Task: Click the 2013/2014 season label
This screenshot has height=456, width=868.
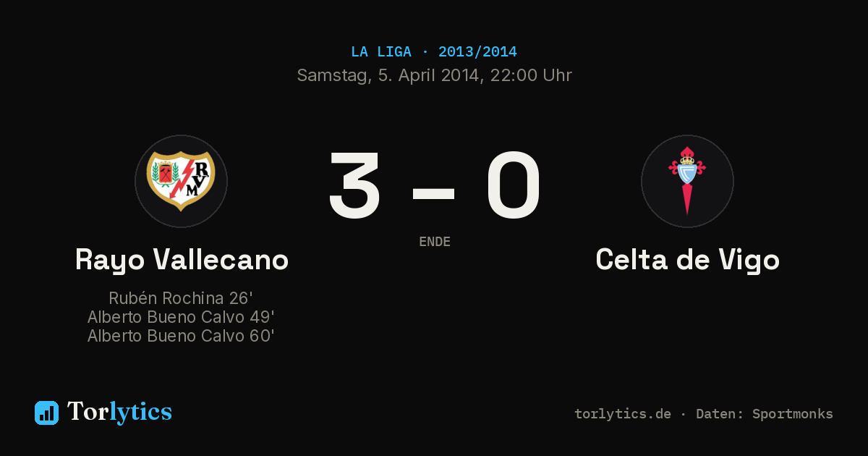Action: (x=477, y=52)
